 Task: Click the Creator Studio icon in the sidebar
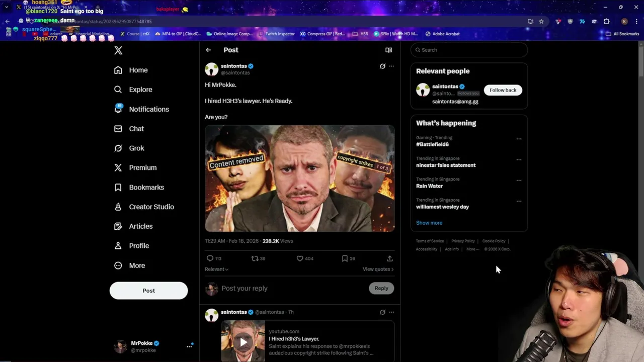click(x=118, y=207)
